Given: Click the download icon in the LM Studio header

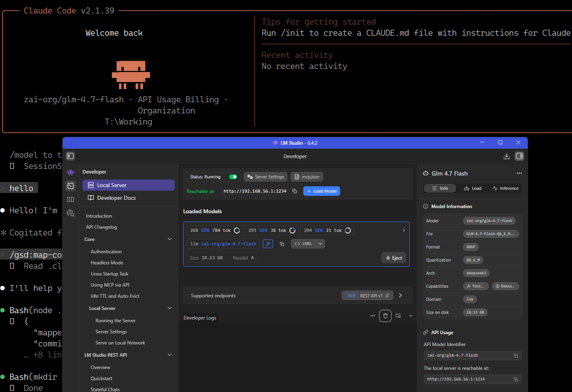Looking at the screenshot, I should [506, 156].
